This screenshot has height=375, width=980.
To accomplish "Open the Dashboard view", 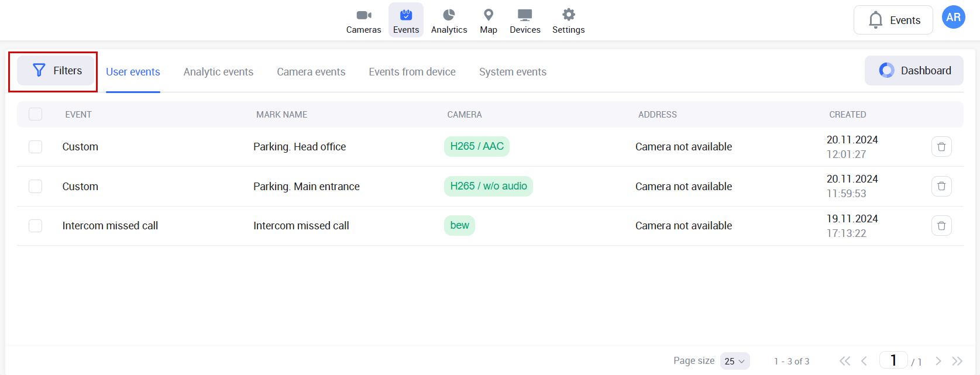I will click(x=914, y=71).
